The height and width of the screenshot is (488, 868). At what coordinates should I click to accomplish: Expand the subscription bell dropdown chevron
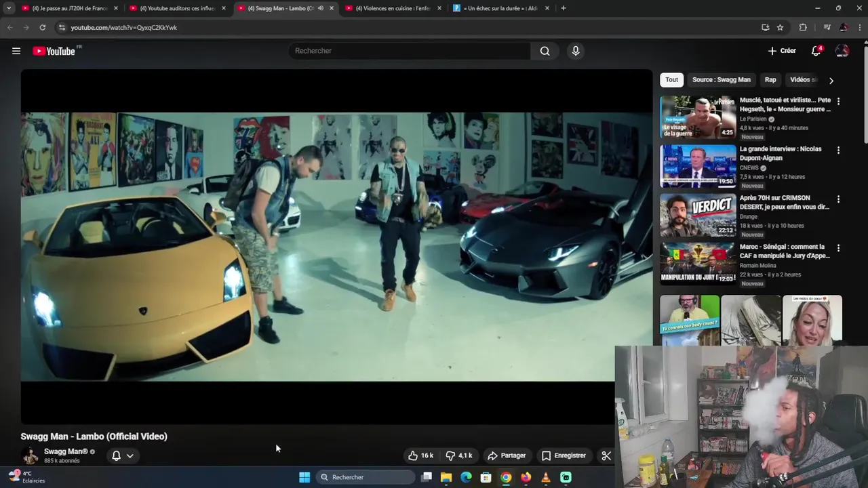[x=130, y=455]
